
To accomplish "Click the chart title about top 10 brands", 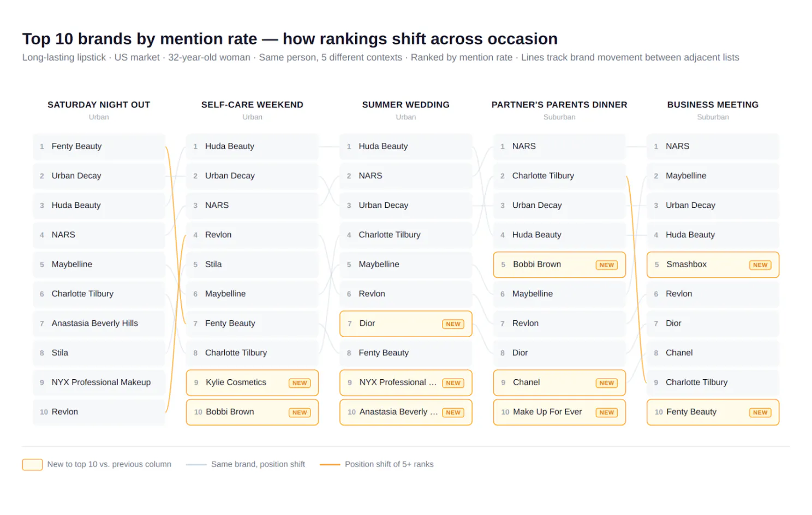I will (290, 39).
